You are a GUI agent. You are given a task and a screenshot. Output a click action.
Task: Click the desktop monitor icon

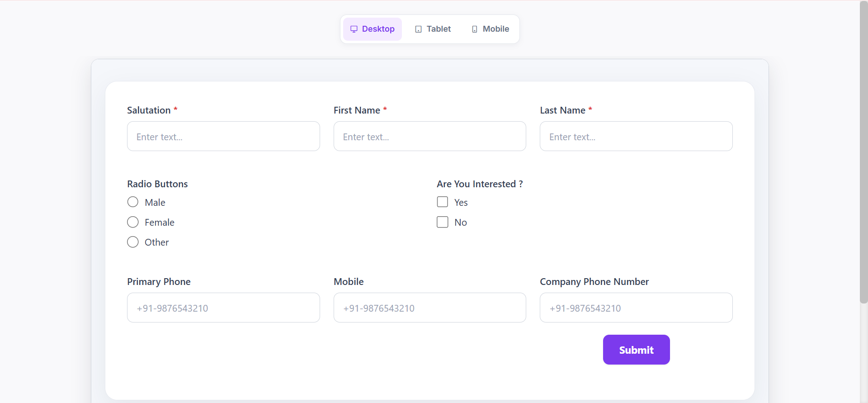pyautogui.click(x=354, y=29)
